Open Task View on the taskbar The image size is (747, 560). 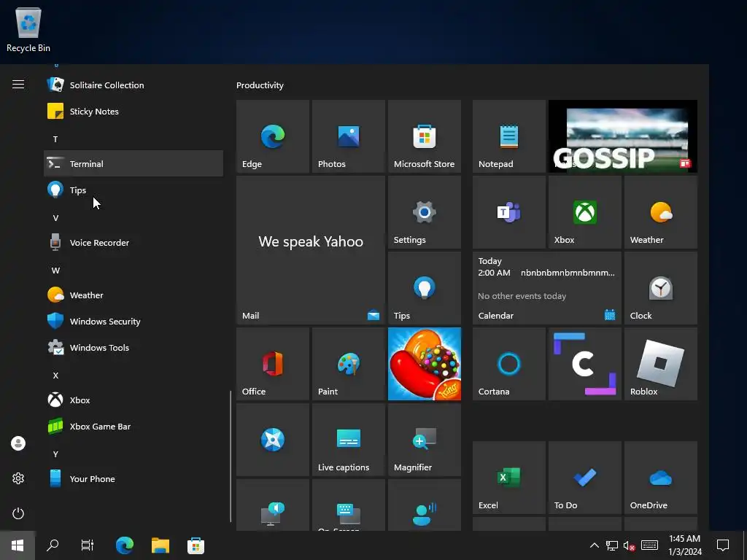click(x=88, y=545)
